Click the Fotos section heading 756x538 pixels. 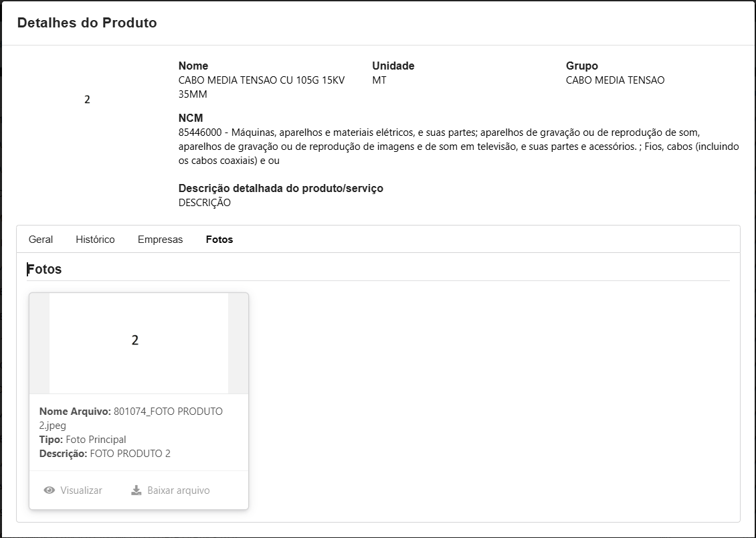pyautogui.click(x=44, y=270)
